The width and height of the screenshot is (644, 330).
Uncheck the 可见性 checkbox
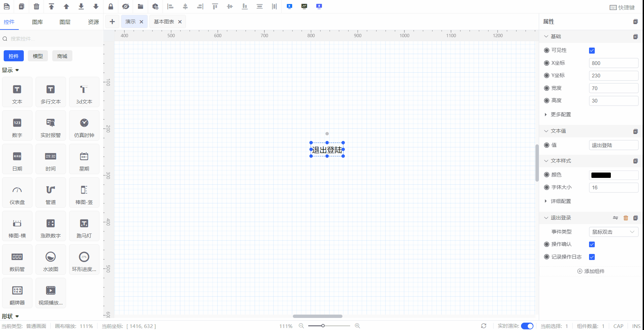coord(592,51)
